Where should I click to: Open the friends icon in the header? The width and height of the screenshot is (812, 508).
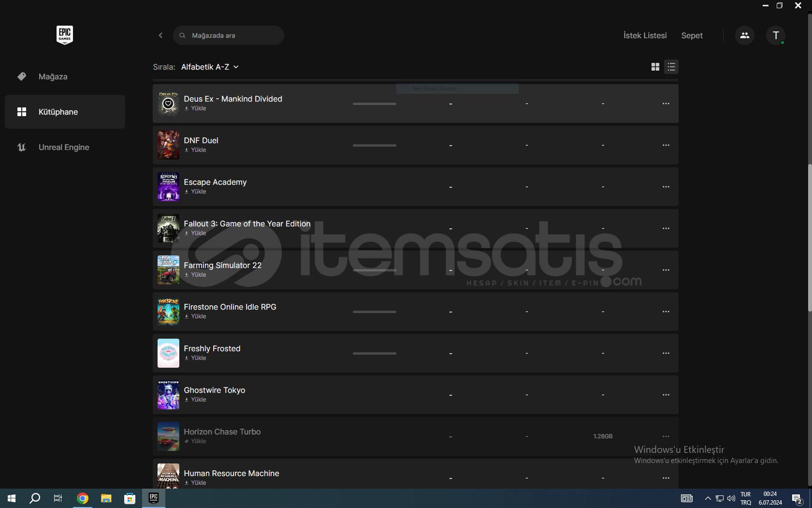tap(745, 35)
